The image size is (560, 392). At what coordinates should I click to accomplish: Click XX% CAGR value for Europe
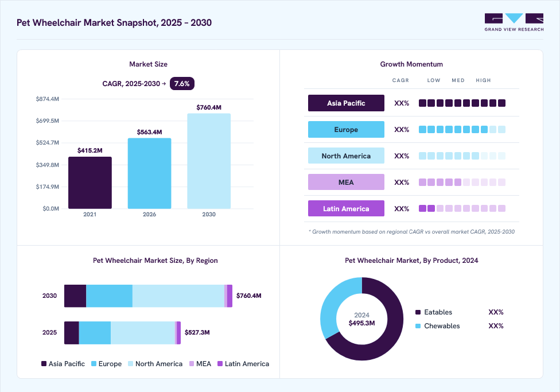[x=402, y=129]
